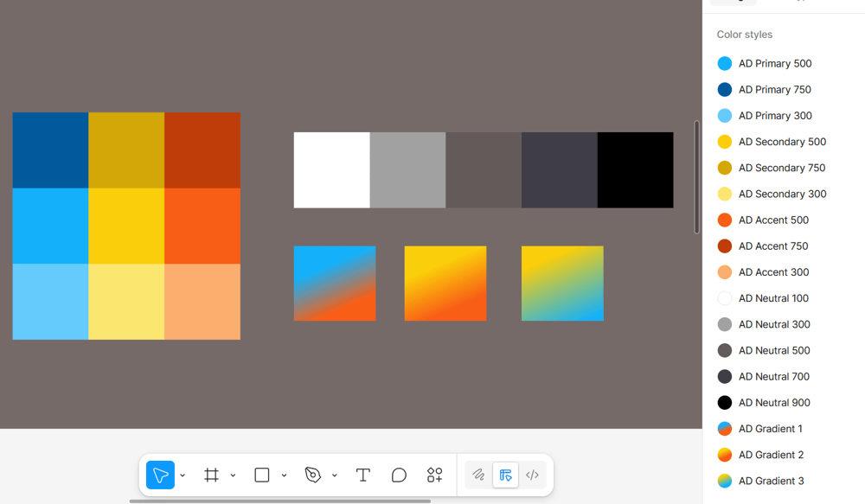Image resolution: width=865 pixels, height=504 pixels.
Task: Select the Frame tool
Action: click(x=211, y=475)
